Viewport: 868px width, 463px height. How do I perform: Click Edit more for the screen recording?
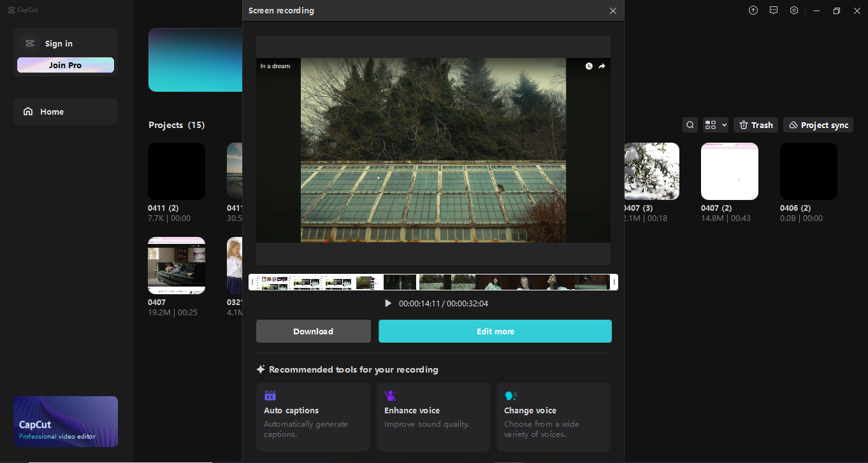coord(495,331)
